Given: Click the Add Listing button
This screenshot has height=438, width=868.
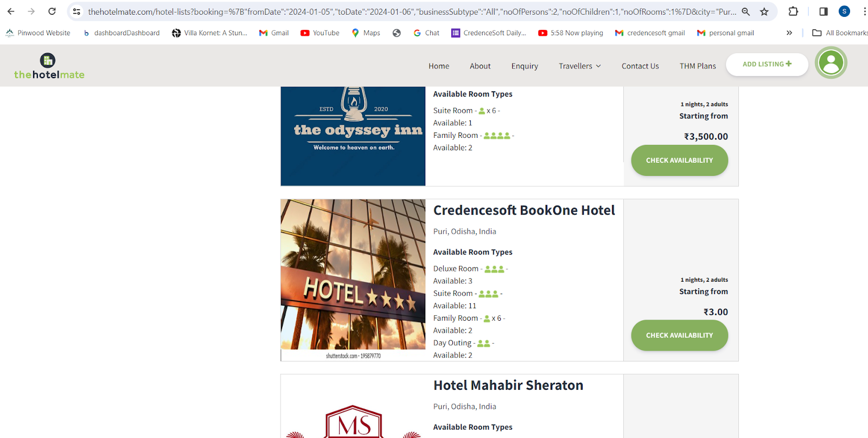Looking at the screenshot, I should tap(767, 64).
